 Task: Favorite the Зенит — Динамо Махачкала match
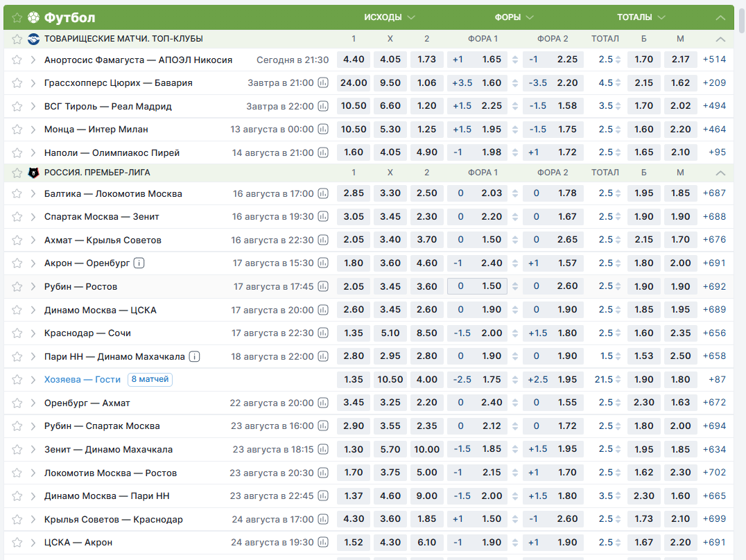(17, 450)
